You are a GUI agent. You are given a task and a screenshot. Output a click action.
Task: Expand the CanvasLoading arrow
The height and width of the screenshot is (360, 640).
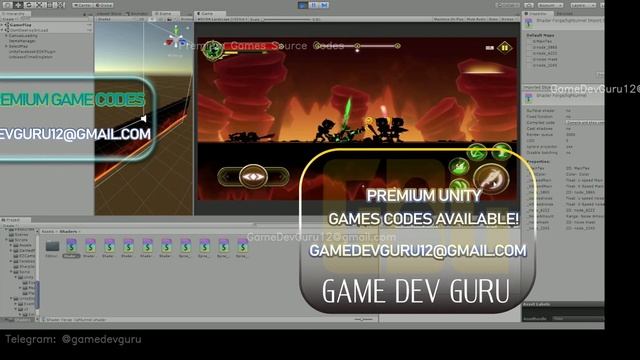click(6, 36)
